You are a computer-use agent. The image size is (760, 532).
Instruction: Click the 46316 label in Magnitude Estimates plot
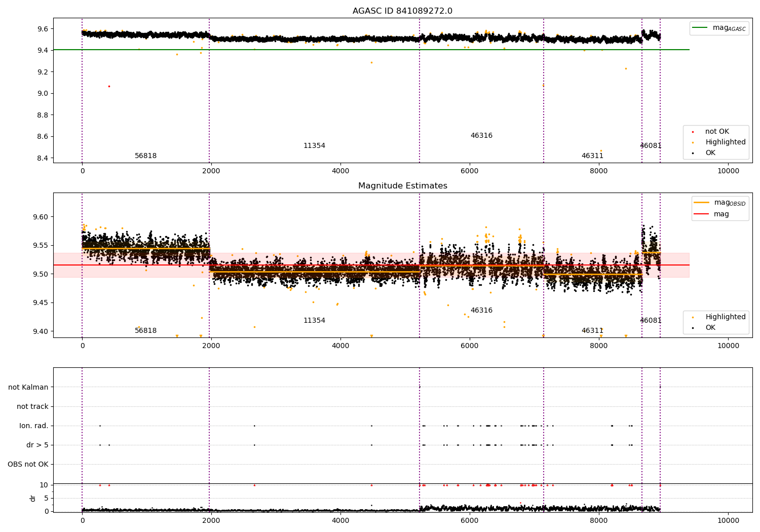[481, 311]
